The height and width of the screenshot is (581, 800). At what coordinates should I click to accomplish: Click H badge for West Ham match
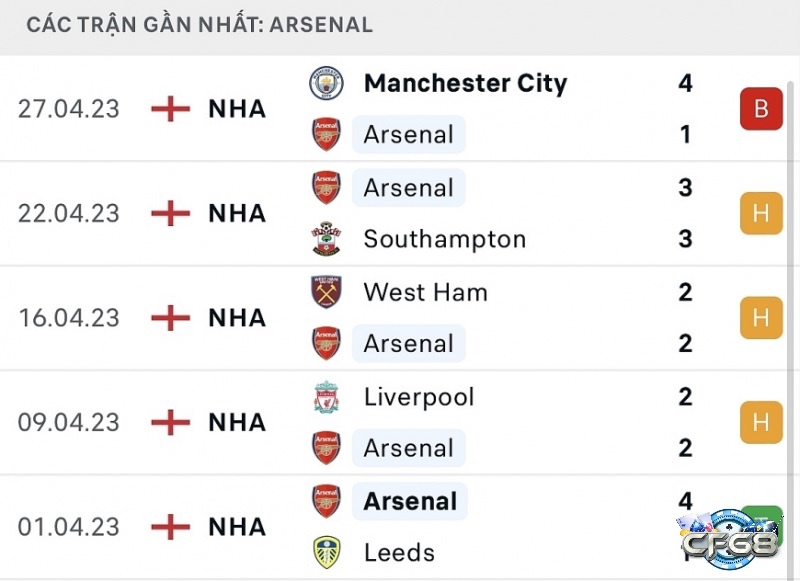pyautogui.click(x=761, y=318)
